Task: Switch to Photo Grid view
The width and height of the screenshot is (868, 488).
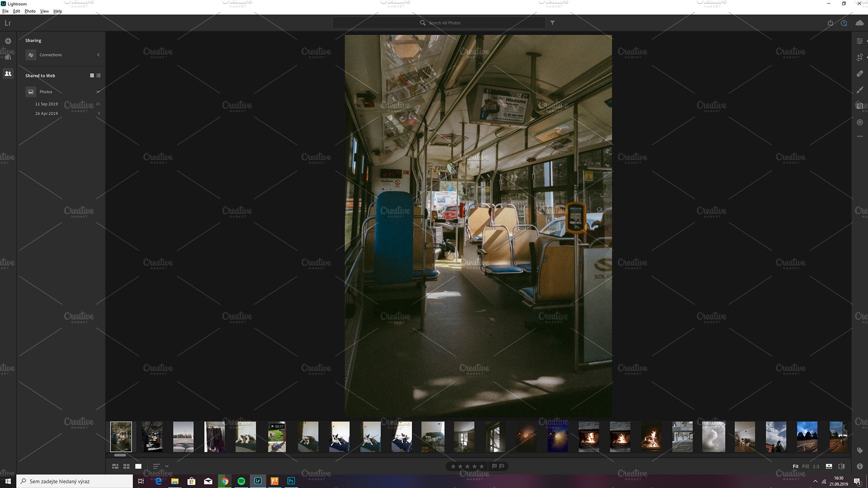Action: (x=115, y=466)
